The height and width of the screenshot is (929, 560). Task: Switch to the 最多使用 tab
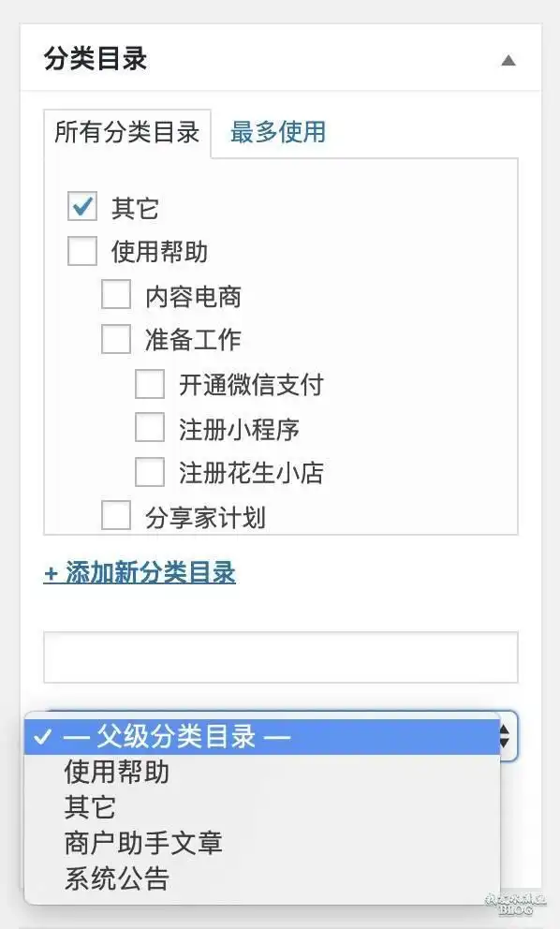coord(278,133)
